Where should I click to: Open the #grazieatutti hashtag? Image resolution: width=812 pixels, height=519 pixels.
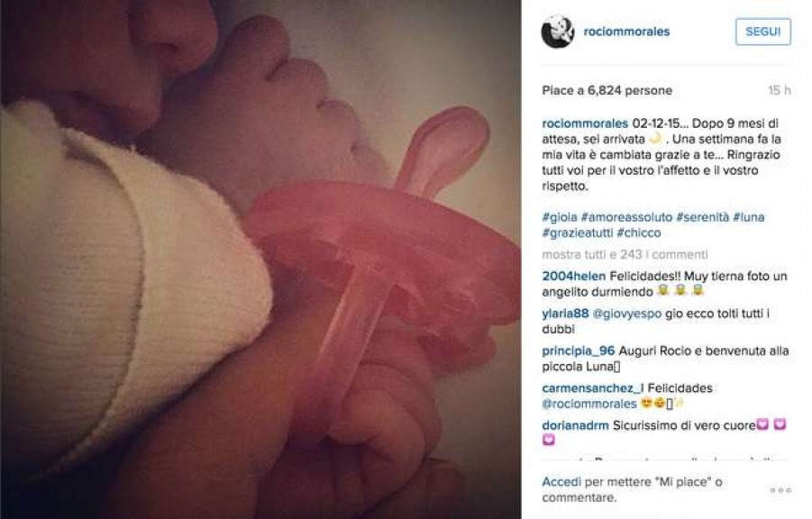(x=578, y=232)
